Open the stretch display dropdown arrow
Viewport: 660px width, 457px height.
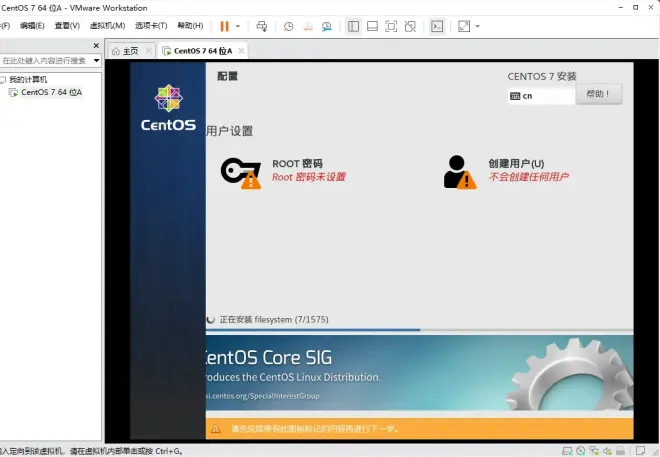point(477,27)
